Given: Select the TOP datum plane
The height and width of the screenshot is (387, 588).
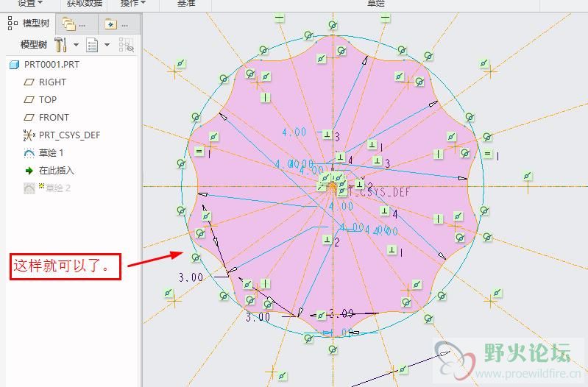Looking at the screenshot, I should tap(48, 100).
